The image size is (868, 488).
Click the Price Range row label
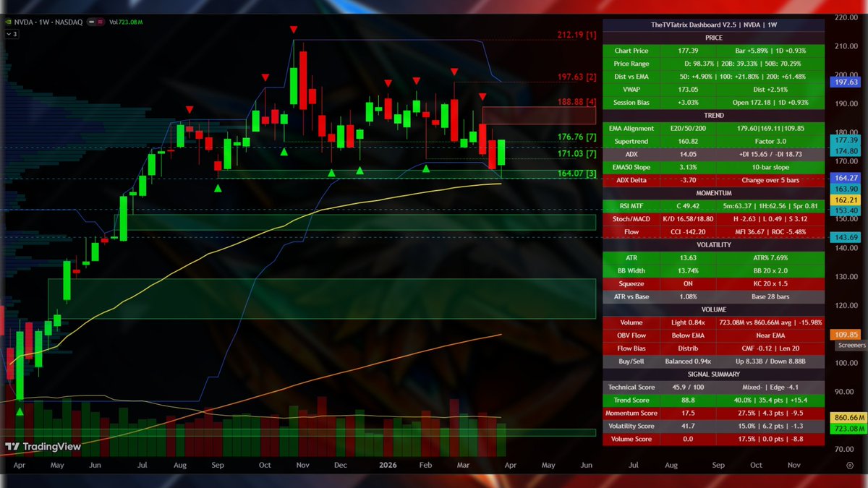(x=631, y=64)
